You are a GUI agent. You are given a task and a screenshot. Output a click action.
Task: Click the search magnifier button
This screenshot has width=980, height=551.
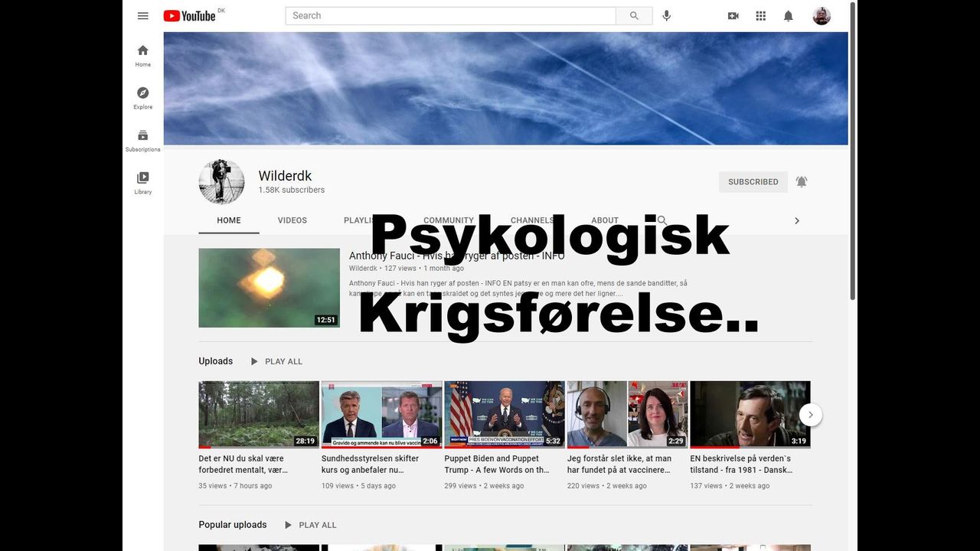point(634,15)
